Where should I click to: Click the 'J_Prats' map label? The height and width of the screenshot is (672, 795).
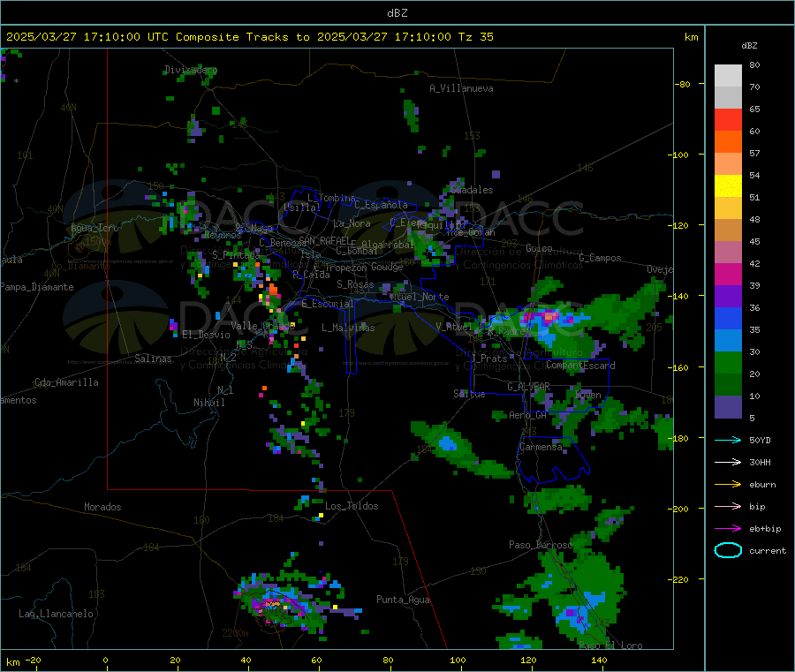[x=489, y=359]
